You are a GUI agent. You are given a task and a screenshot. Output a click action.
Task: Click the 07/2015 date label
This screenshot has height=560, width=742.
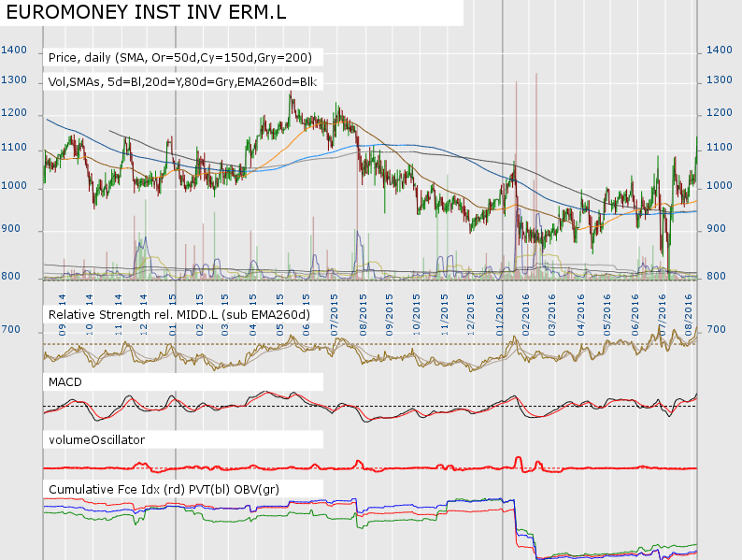click(335, 315)
